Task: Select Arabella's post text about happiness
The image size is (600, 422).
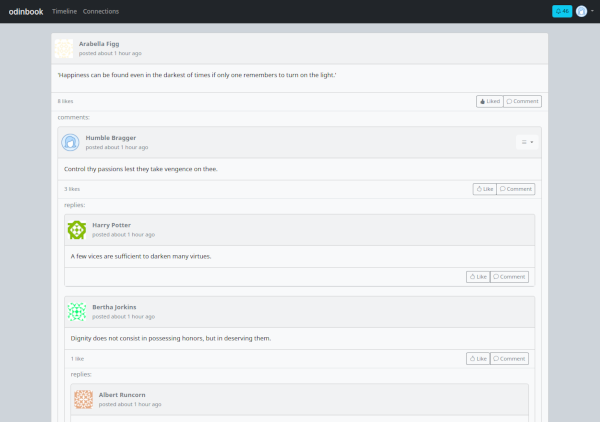Action: pyautogui.click(x=197, y=75)
